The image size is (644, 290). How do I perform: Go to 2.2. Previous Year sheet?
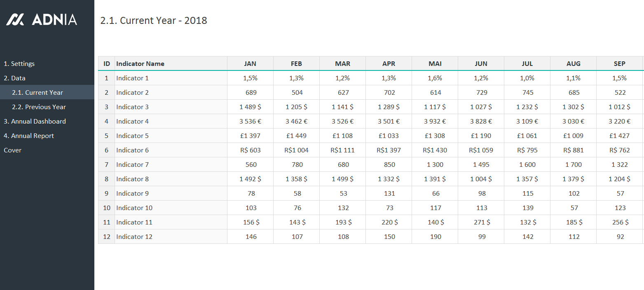pos(39,107)
